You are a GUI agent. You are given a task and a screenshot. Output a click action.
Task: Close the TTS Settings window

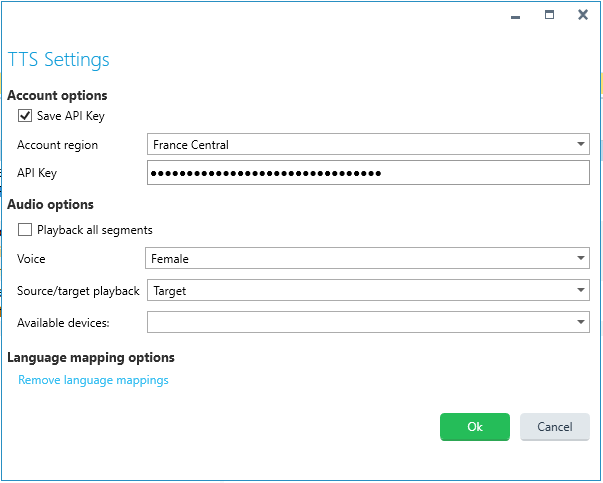583,15
